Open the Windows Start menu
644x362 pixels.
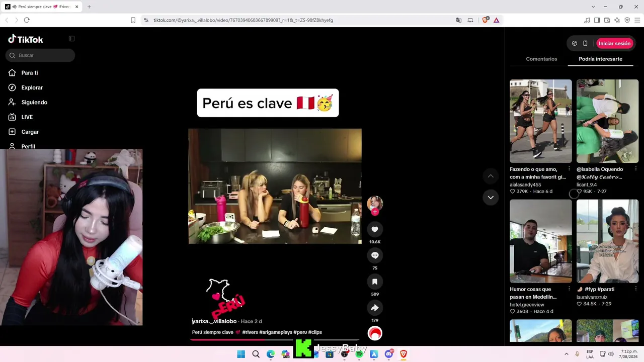(241, 354)
